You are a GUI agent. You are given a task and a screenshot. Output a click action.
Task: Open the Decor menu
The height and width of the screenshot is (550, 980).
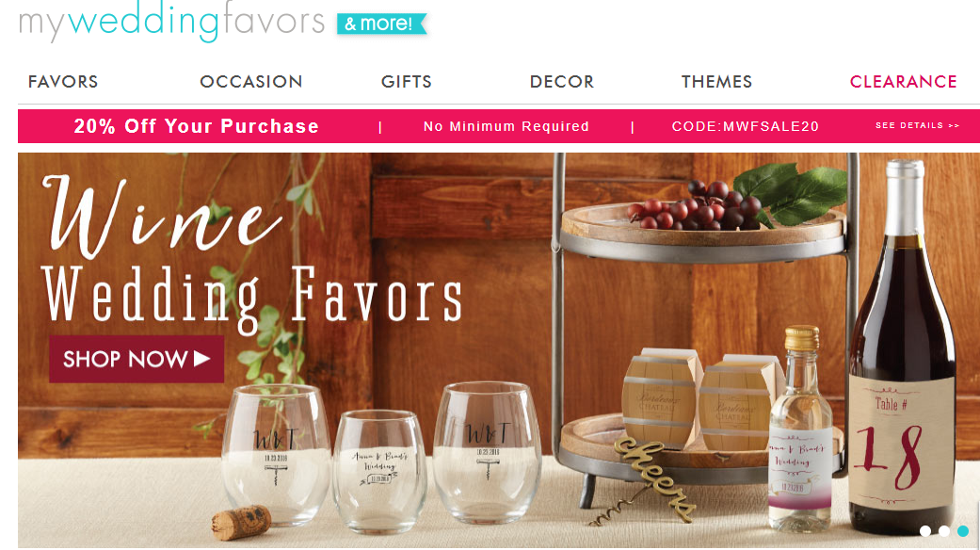pyautogui.click(x=562, y=82)
